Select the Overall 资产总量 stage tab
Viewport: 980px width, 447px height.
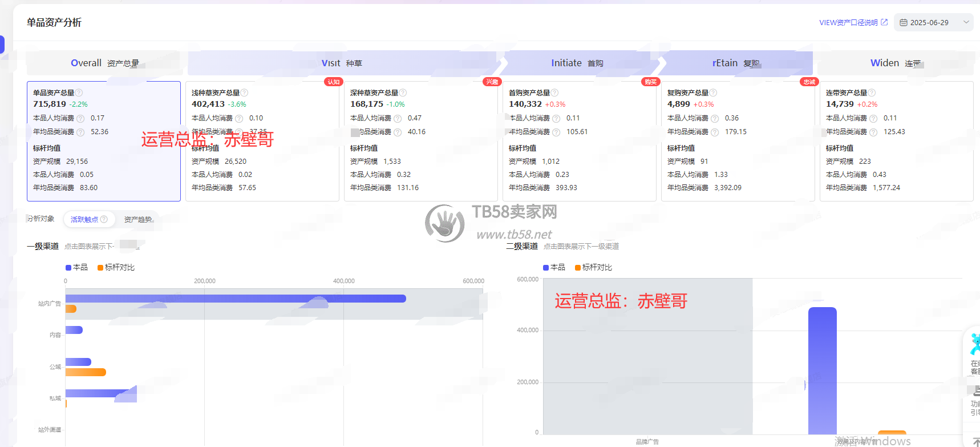(x=103, y=63)
